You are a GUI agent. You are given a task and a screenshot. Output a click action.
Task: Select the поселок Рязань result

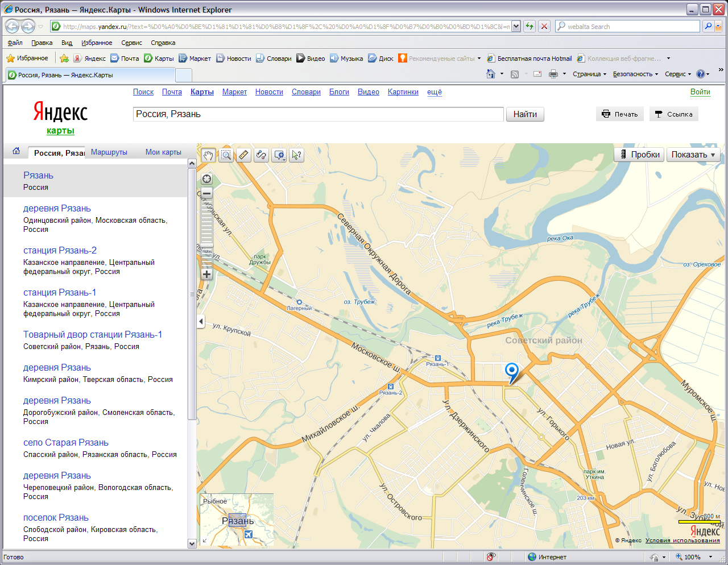pos(56,517)
